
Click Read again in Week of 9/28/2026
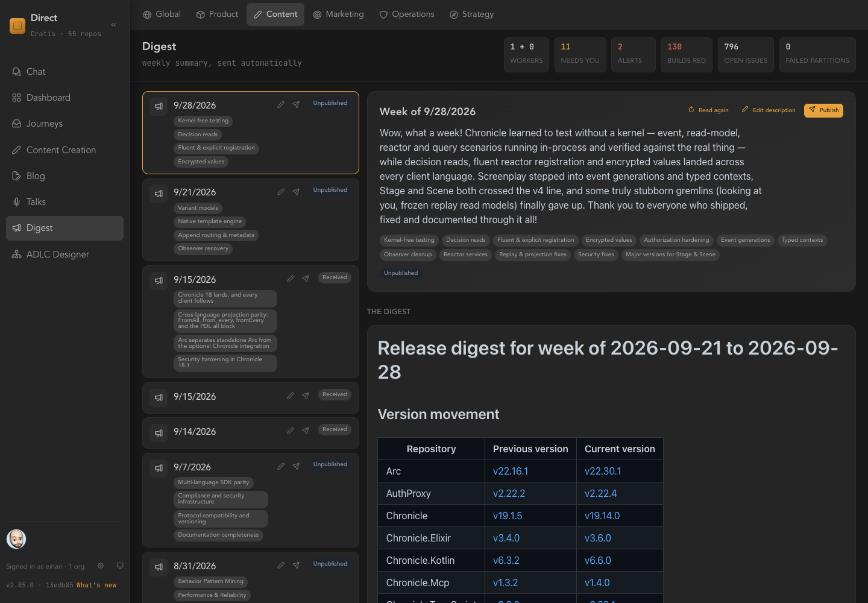coord(708,110)
